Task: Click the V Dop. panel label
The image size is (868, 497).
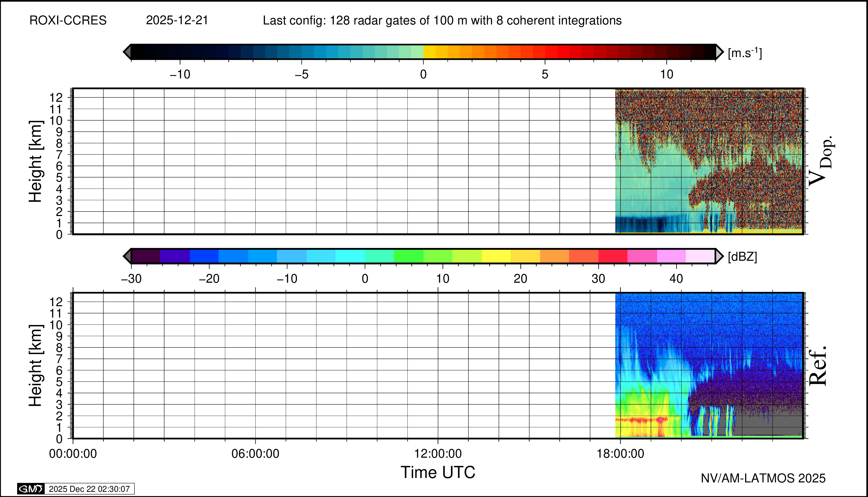Action: pos(821,161)
